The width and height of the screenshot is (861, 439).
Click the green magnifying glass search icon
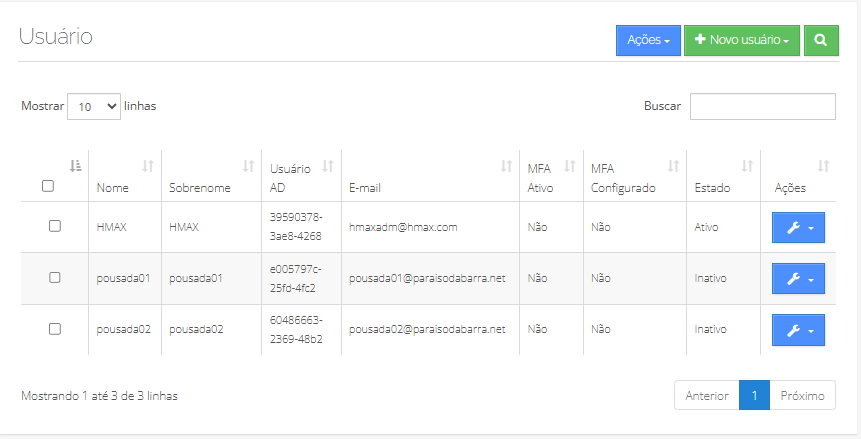click(821, 40)
